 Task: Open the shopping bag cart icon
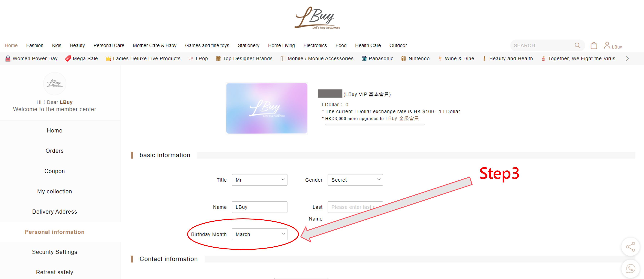594,46
